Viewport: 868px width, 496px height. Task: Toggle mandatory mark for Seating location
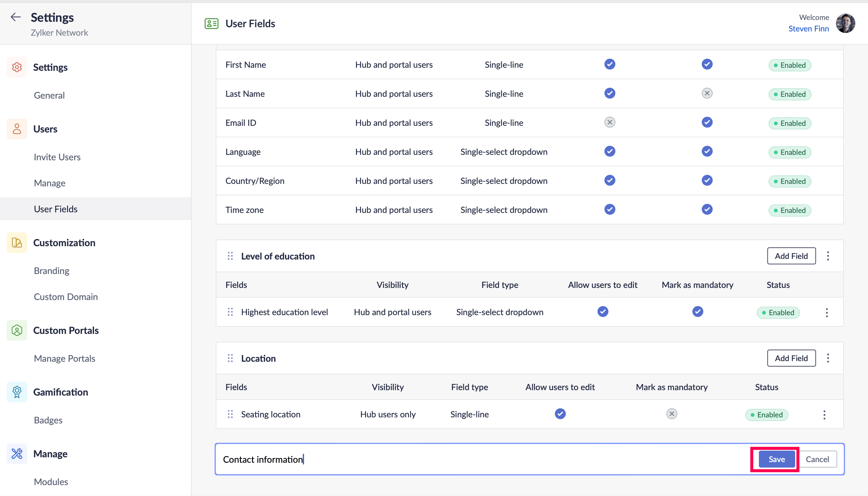(x=671, y=414)
